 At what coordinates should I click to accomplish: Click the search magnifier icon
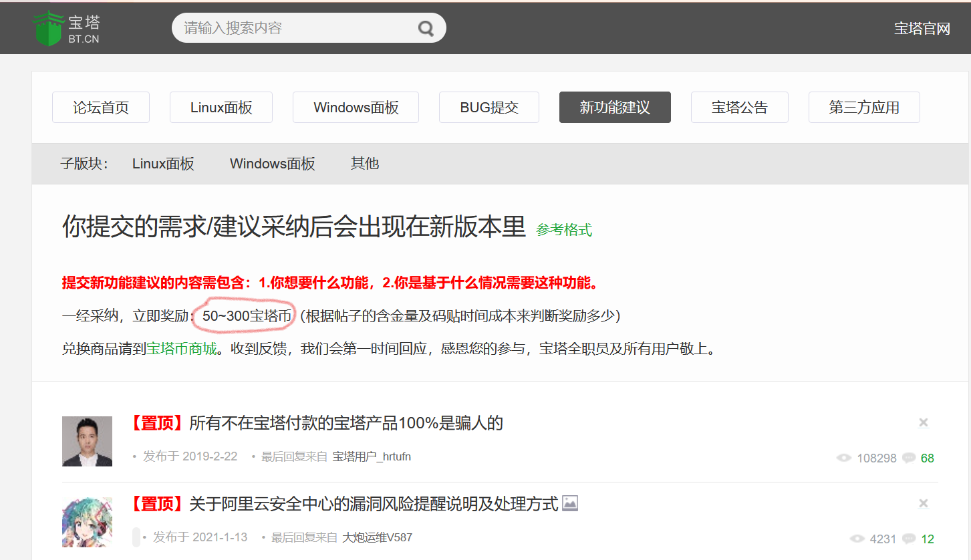coord(426,28)
